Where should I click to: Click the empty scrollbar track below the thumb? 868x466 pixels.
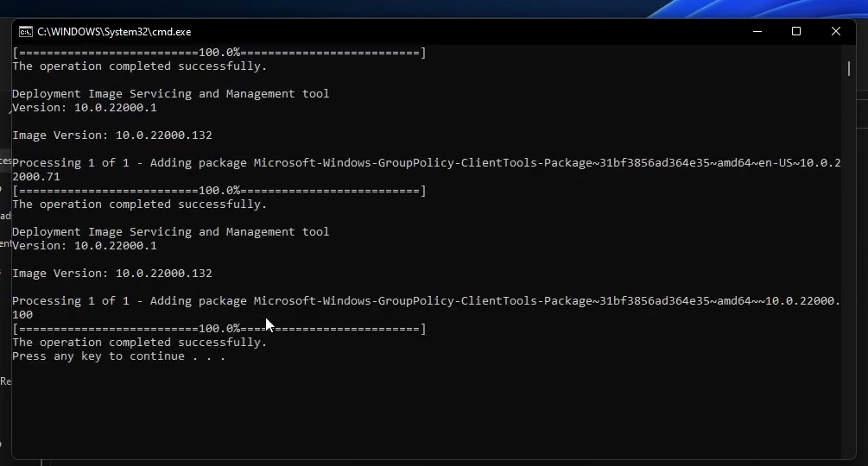click(848, 259)
